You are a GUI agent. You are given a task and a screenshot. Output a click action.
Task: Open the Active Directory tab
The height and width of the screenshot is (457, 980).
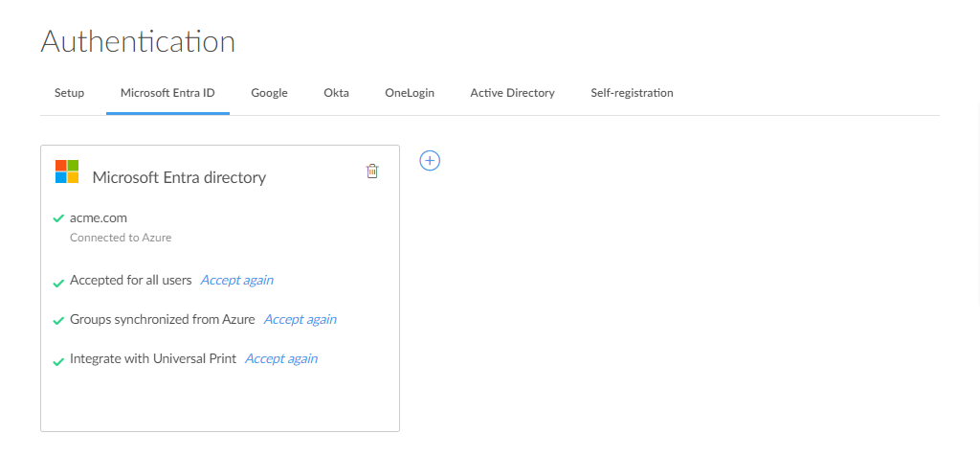(x=513, y=93)
